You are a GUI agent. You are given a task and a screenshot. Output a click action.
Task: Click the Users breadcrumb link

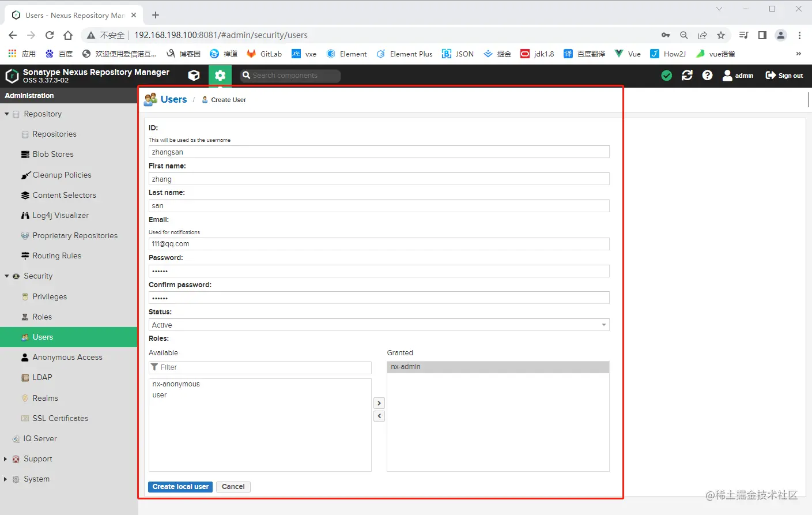pyautogui.click(x=173, y=99)
